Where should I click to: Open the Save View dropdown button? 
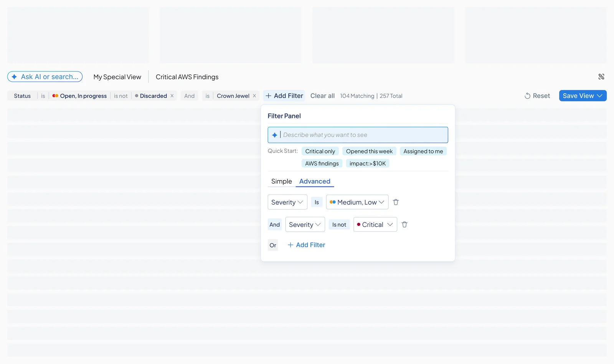tap(583, 96)
